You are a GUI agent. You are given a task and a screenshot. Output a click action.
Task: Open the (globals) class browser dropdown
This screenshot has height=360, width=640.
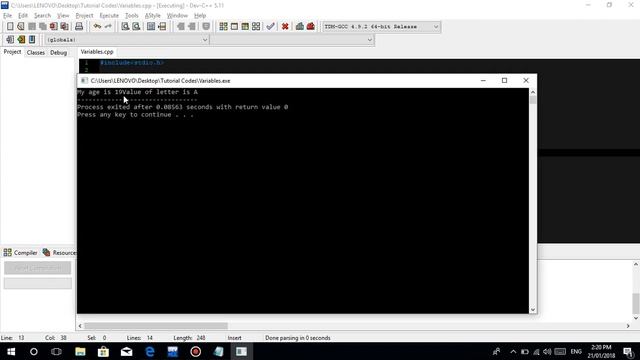pyautogui.click(x=127, y=40)
